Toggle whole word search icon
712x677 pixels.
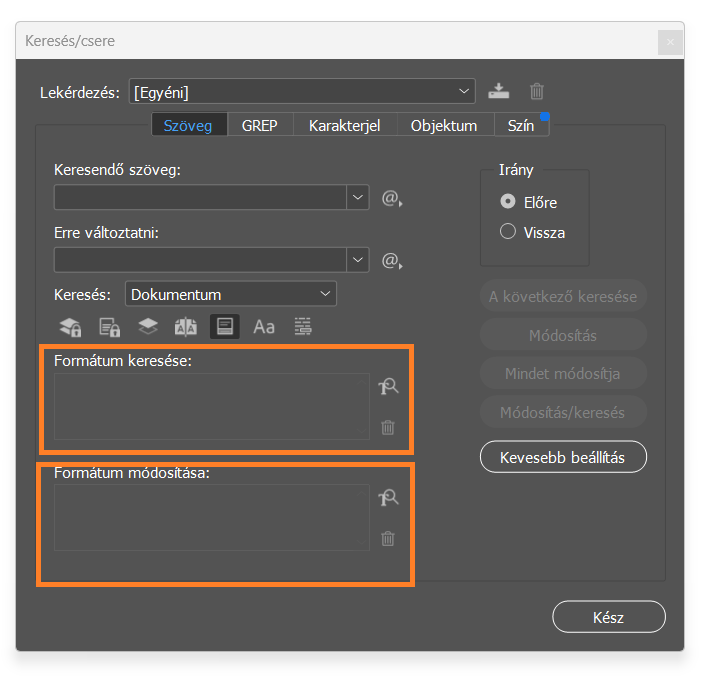tap(303, 326)
